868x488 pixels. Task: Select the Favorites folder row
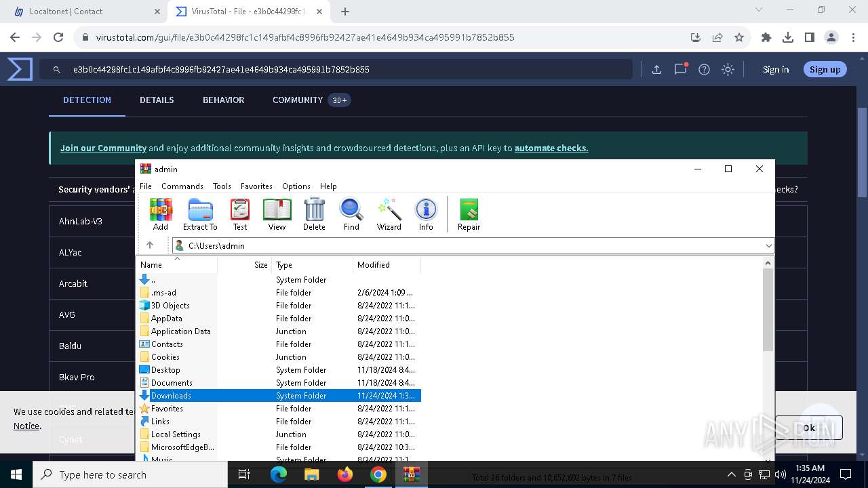click(279, 409)
